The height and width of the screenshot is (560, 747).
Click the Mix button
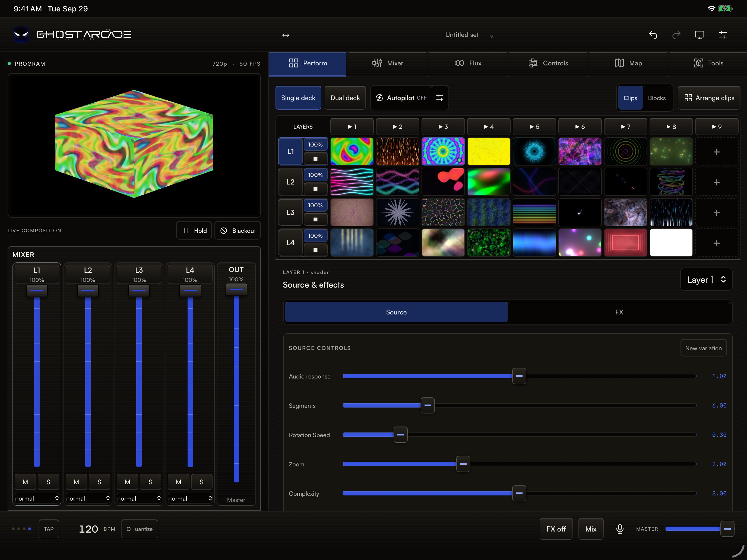pyautogui.click(x=591, y=529)
